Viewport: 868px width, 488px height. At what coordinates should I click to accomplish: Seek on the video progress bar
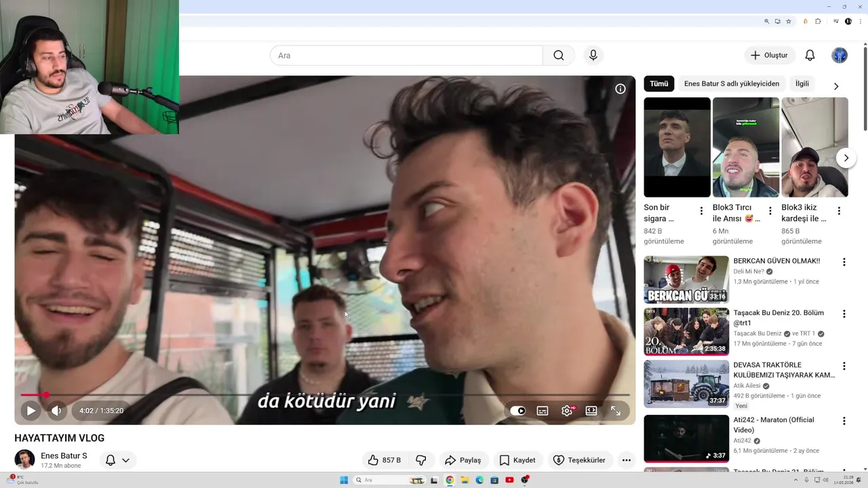(325, 394)
